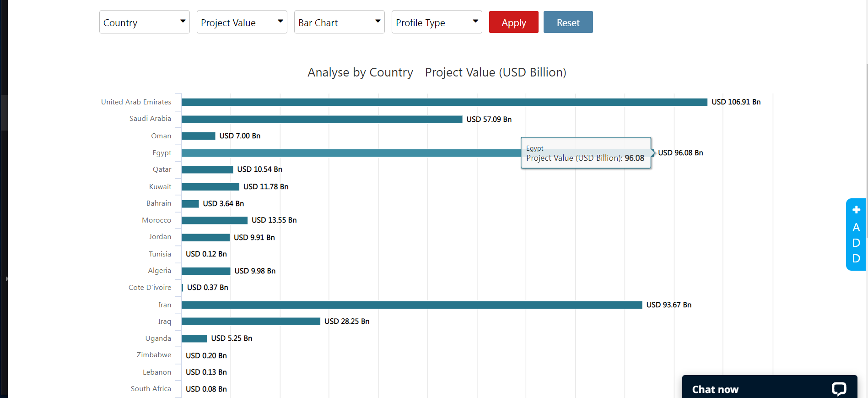The height and width of the screenshot is (398, 868).
Task: Open the Country dropdown
Action: (144, 22)
